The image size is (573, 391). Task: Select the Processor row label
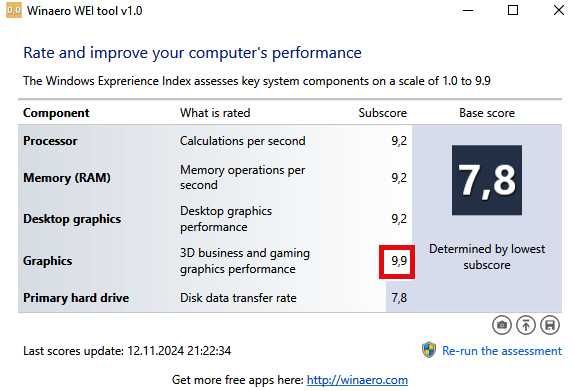pyautogui.click(x=50, y=141)
